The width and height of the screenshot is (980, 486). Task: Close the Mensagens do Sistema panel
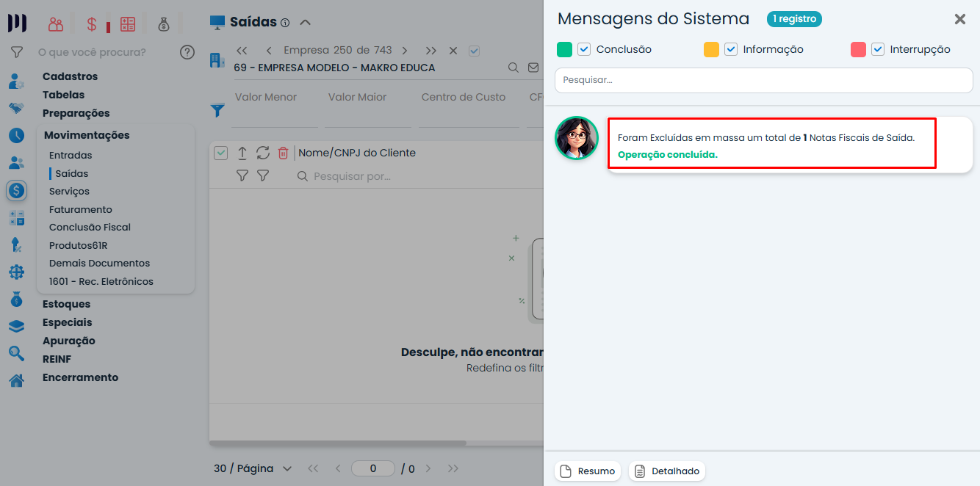click(x=959, y=19)
